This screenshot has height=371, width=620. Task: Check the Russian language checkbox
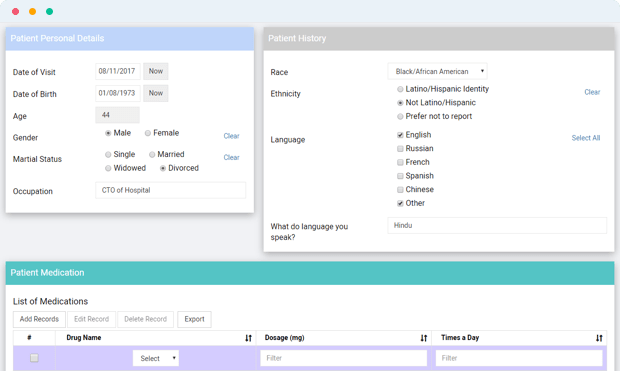click(x=400, y=149)
